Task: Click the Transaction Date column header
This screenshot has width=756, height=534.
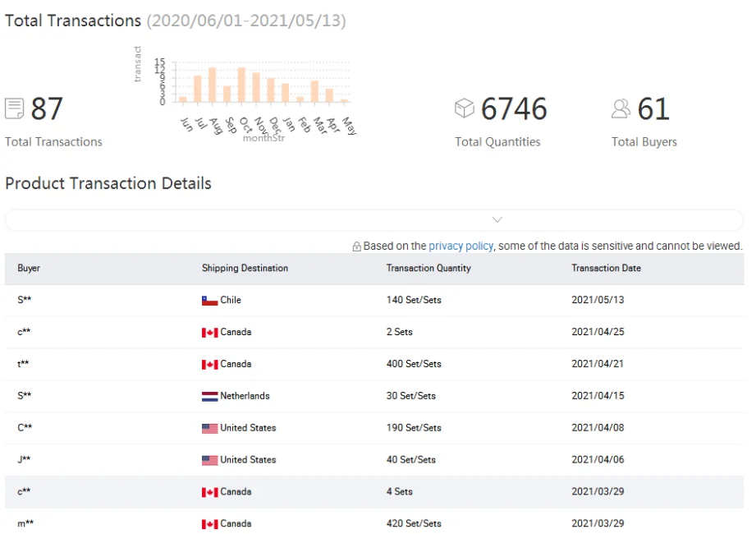Action: tap(606, 269)
